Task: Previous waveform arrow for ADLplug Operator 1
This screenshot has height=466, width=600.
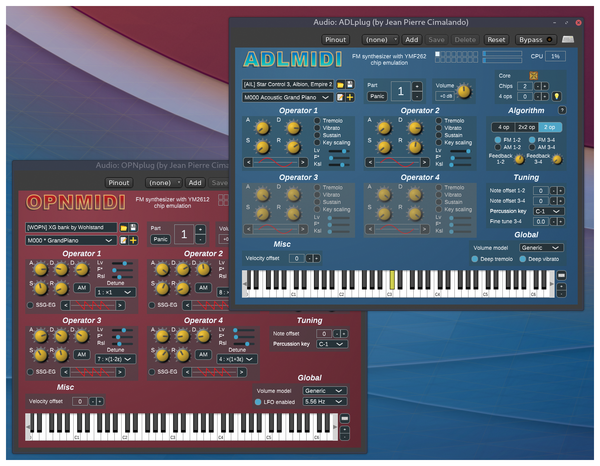Action: pyautogui.click(x=248, y=162)
